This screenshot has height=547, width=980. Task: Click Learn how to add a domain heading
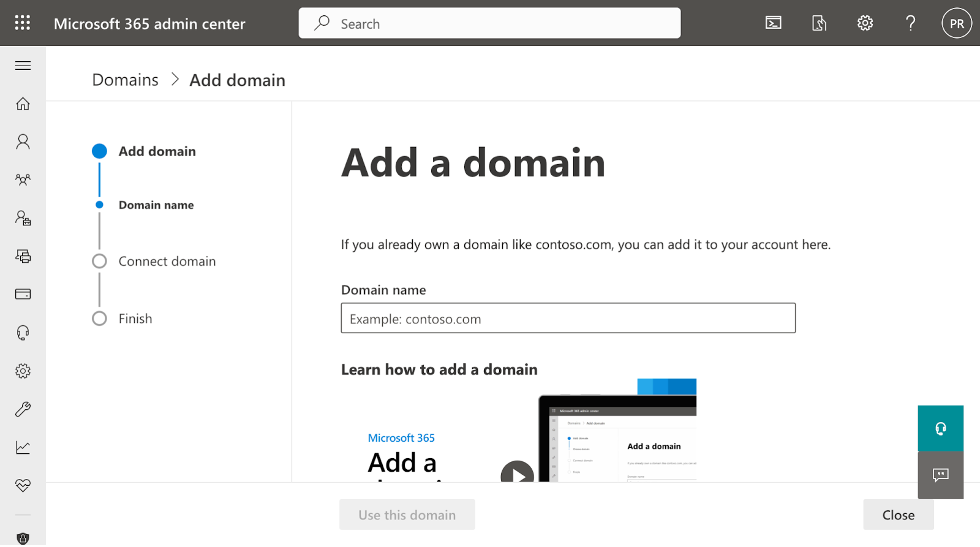(x=439, y=370)
